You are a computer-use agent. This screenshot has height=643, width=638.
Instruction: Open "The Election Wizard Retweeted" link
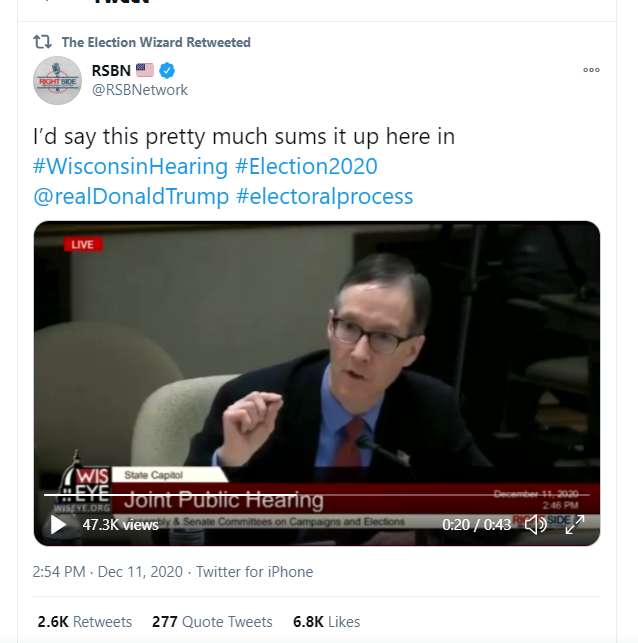click(156, 42)
